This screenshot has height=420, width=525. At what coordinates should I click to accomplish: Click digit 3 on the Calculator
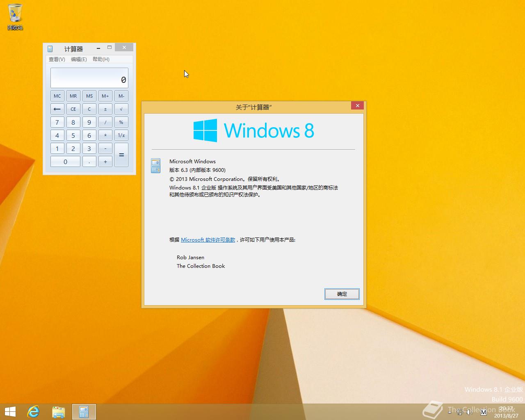point(89,148)
